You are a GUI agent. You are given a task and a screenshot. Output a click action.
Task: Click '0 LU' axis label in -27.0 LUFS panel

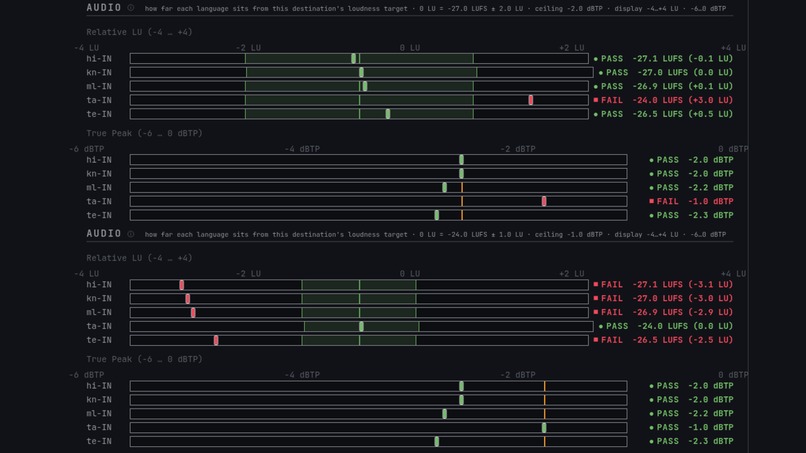click(x=410, y=48)
